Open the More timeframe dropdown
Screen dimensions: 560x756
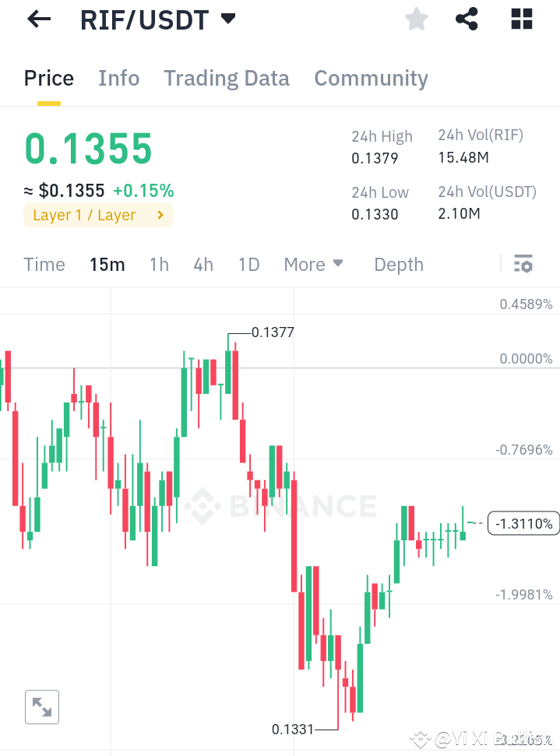point(313,264)
